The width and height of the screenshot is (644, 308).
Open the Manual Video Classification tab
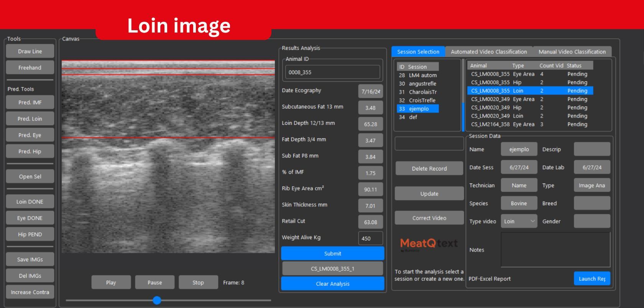pos(572,52)
